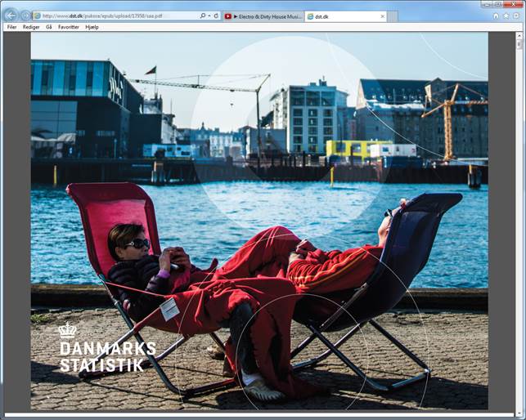Open the Gå menu
Screen dimensions: 526x420
(x=49, y=27)
